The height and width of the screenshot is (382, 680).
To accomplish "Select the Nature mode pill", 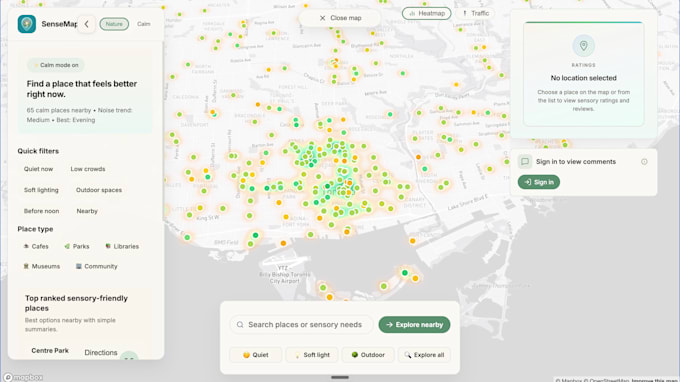I will (114, 24).
